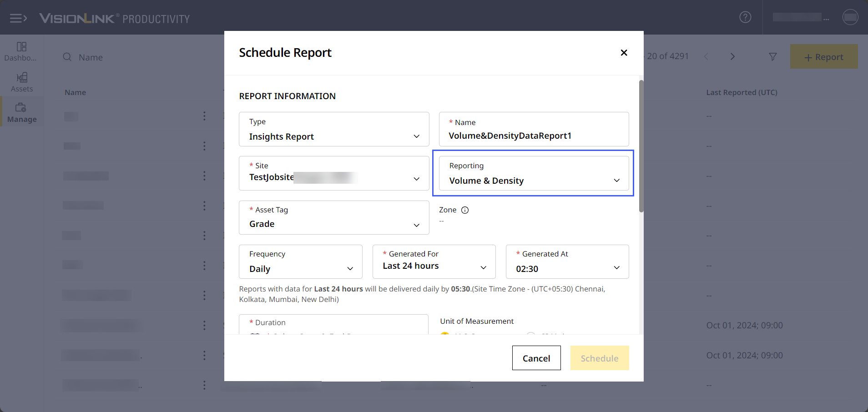
Task: Close the Schedule Report dialog
Action: [x=624, y=53]
